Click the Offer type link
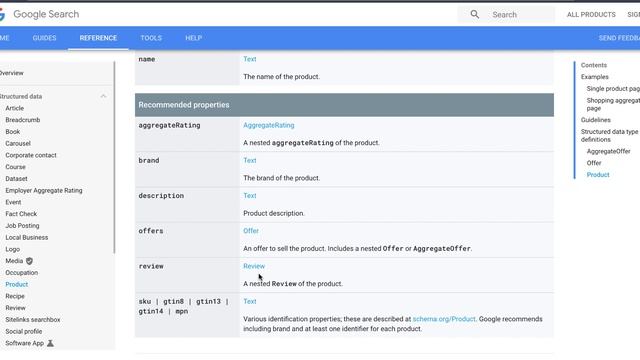640x360 pixels. coord(251,231)
